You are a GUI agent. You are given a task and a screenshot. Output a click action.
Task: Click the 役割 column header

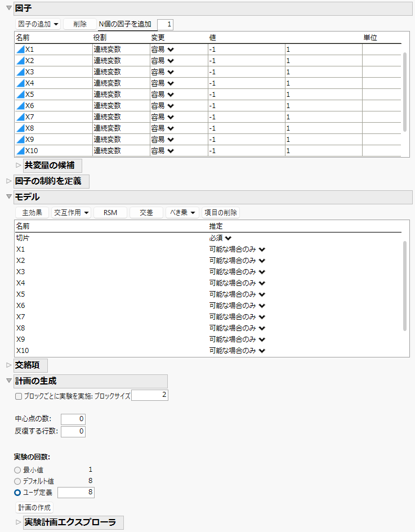[x=100, y=37]
